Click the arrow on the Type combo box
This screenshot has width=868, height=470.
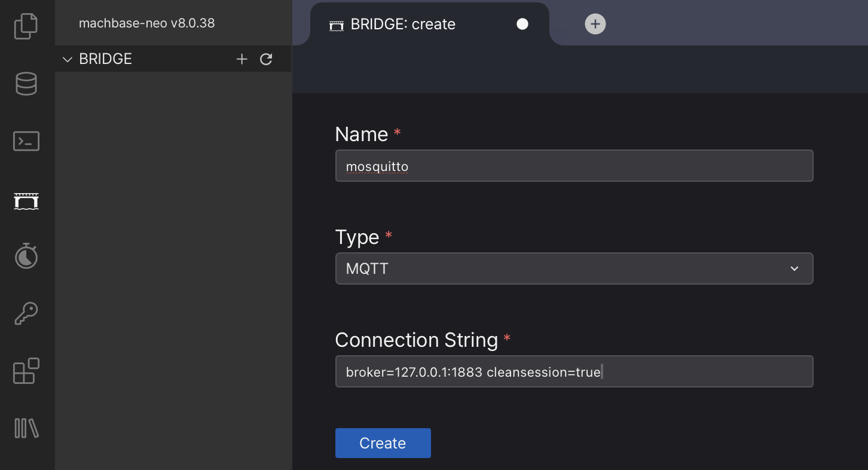[794, 268]
